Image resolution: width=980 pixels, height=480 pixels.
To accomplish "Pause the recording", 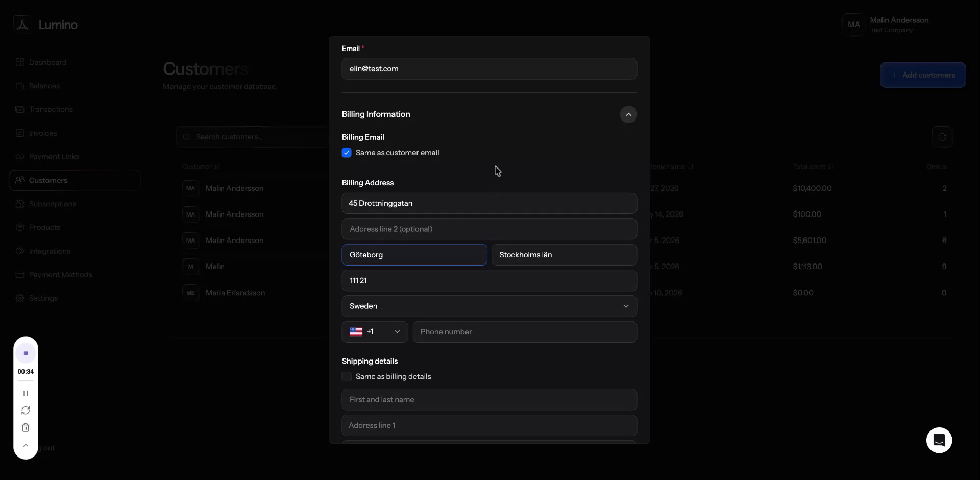I will (26, 393).
